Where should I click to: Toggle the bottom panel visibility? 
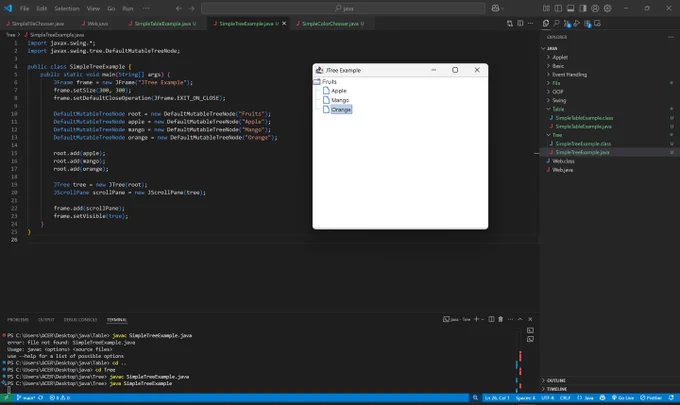point(570,8)
